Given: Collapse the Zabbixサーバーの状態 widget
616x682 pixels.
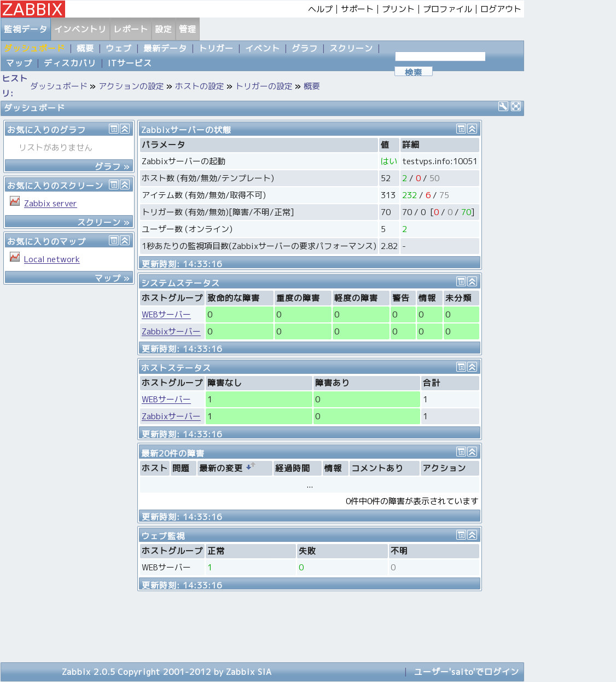Looking at the screenshot, I should (472, 129).
